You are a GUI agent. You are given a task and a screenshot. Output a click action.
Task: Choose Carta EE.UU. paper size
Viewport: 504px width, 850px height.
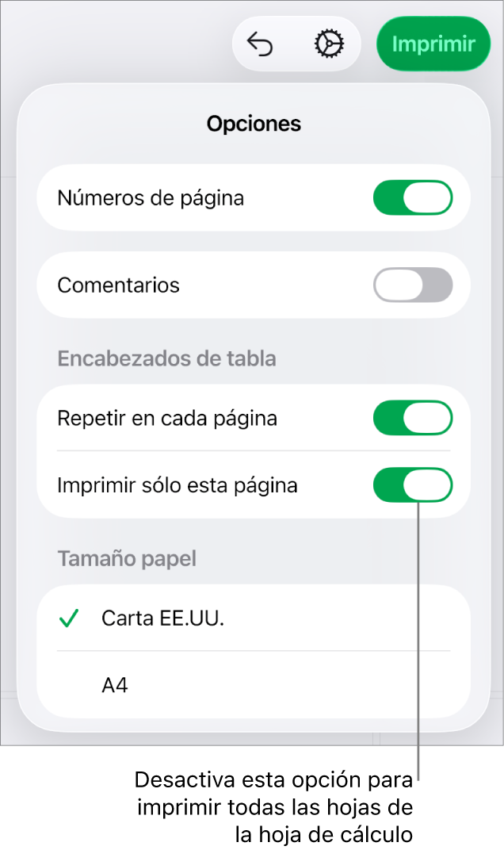tap(162, 618)
